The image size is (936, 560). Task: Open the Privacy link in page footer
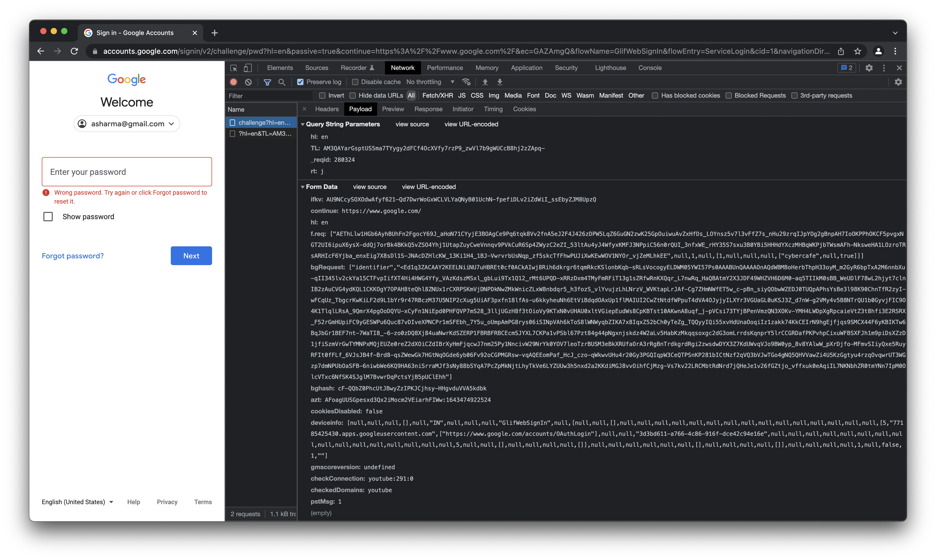[167, 502]
